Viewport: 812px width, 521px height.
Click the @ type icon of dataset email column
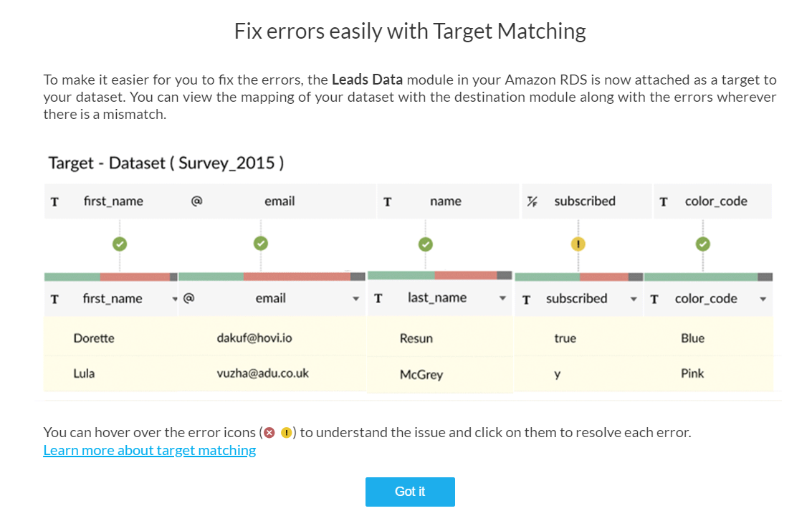(x=189, y=298)
